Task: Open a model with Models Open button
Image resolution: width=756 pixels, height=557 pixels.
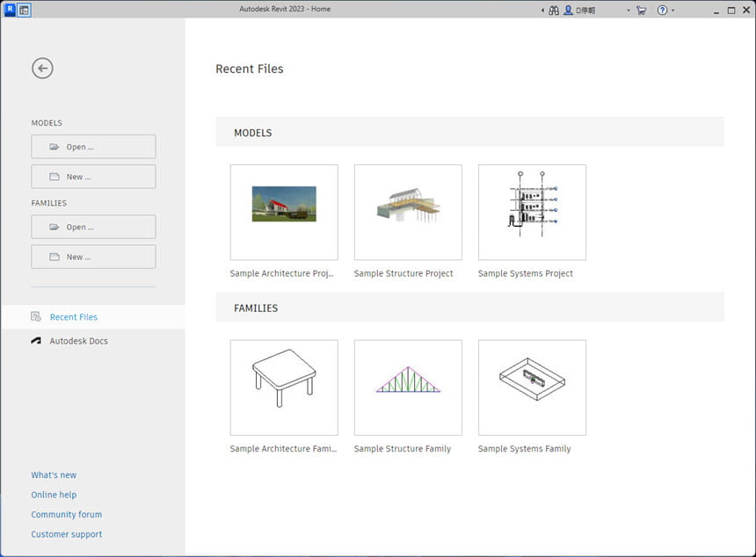Action: pos(93,147)
